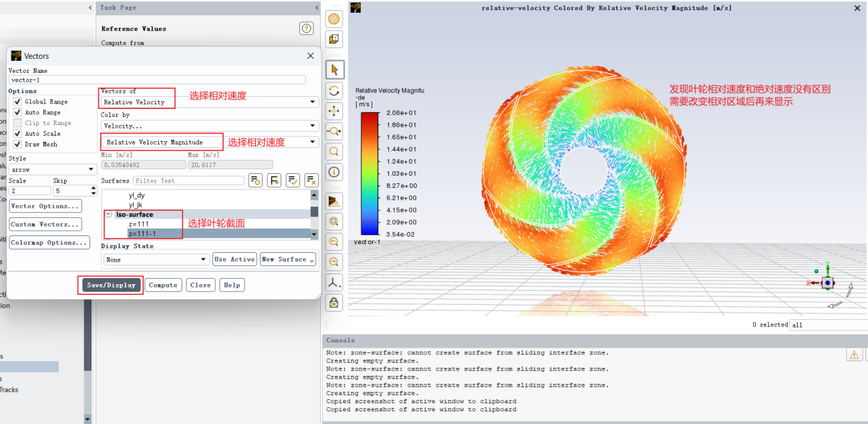Click the fit to window icon

coord(333,221)
